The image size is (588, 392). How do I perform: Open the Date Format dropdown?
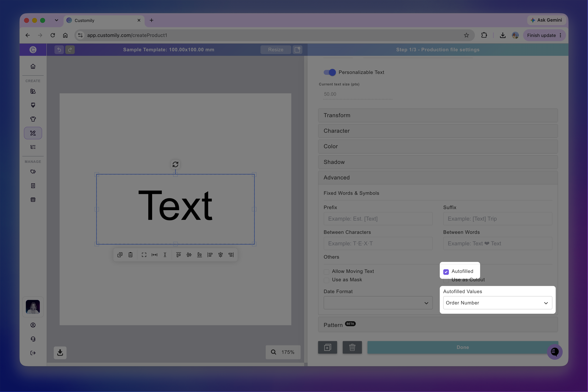coord(378,303)
